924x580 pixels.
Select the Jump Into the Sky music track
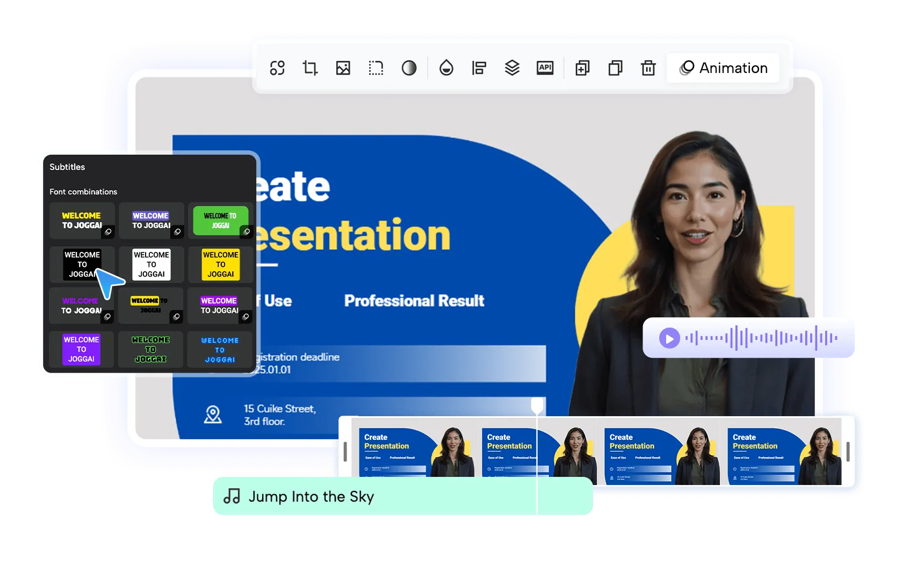[x=403, y=496]
